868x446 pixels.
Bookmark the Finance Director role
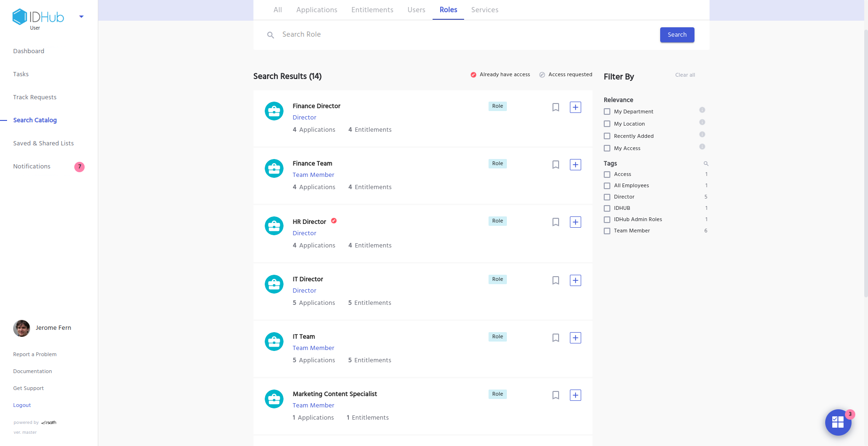click(x=555, y=107)
